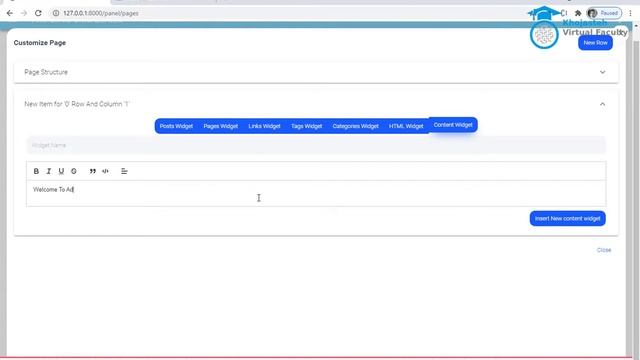Click the browser address bar URL

[101, 13]
